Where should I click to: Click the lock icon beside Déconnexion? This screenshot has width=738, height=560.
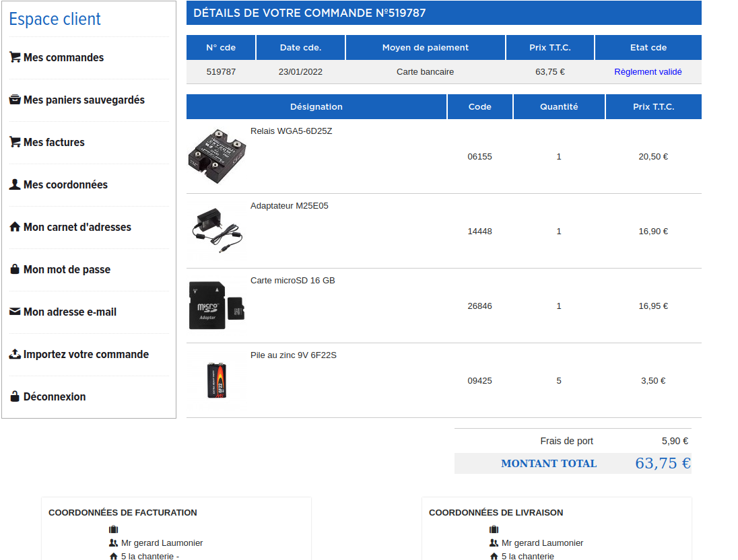point(15,396)
